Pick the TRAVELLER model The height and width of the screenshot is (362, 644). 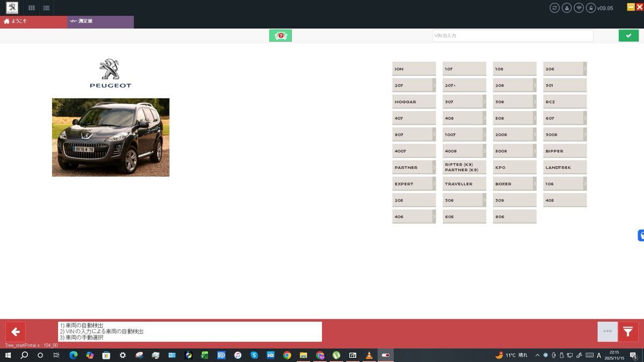(x=464, y=184)
